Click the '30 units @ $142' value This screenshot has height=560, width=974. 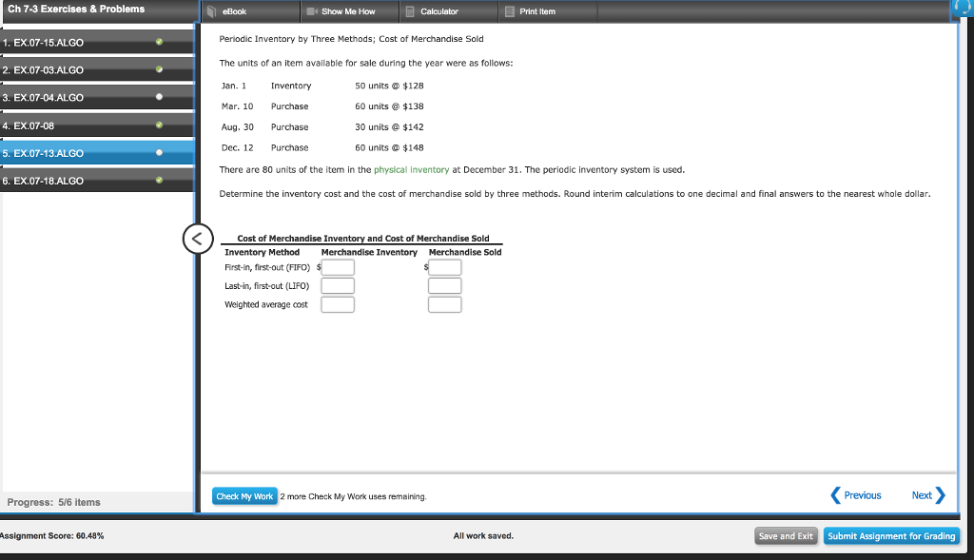click(389, 126)
